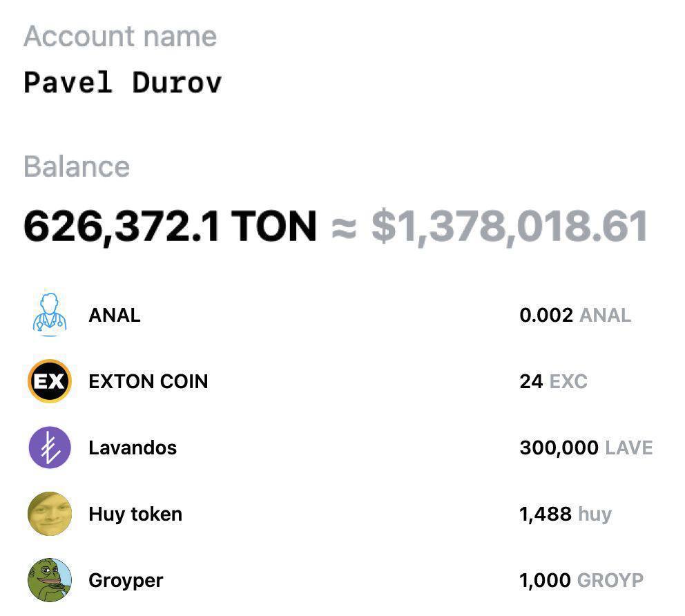Open the EXTON COIN token name
The width and height of the screenshot is (685, 616).
[148, 381]
